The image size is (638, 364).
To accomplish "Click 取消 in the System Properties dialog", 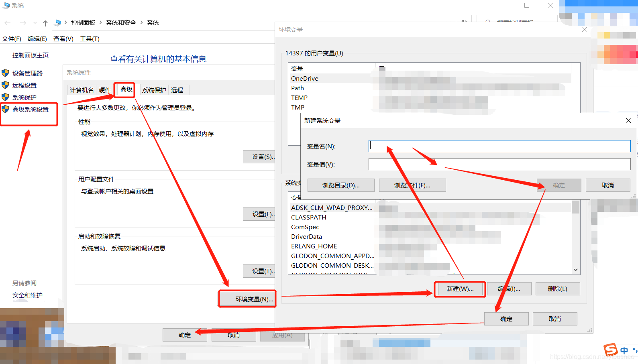I will 234,335.
